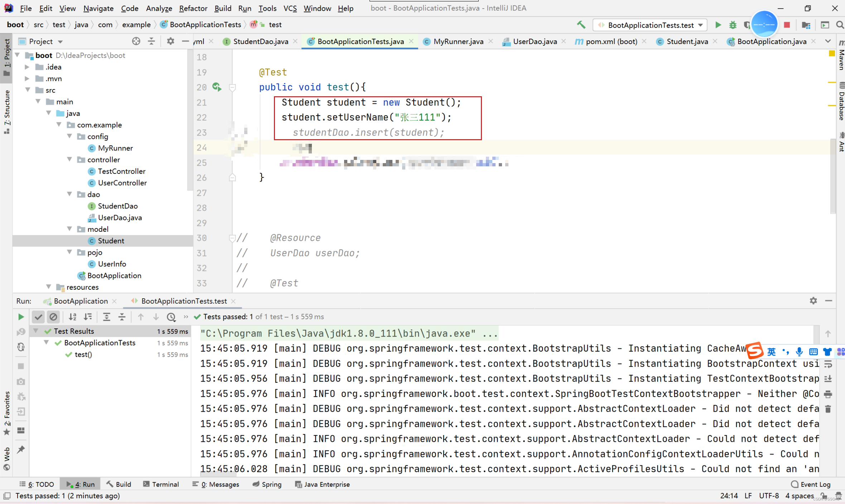Viewport: 845px width, 504px height.
Task: Click the locate-in-project target icon
Action: [136, 41]
